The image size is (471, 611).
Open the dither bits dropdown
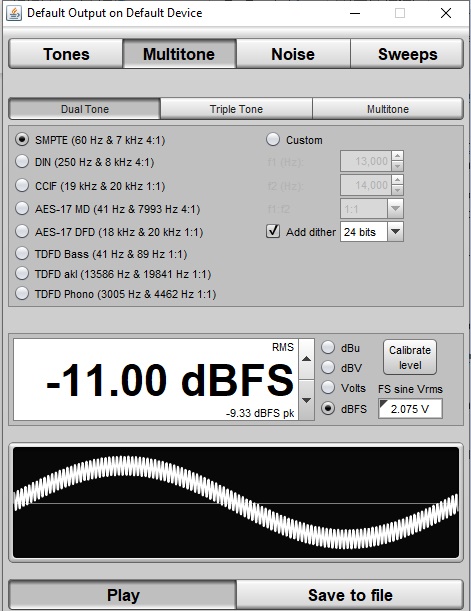coord(372,232)
